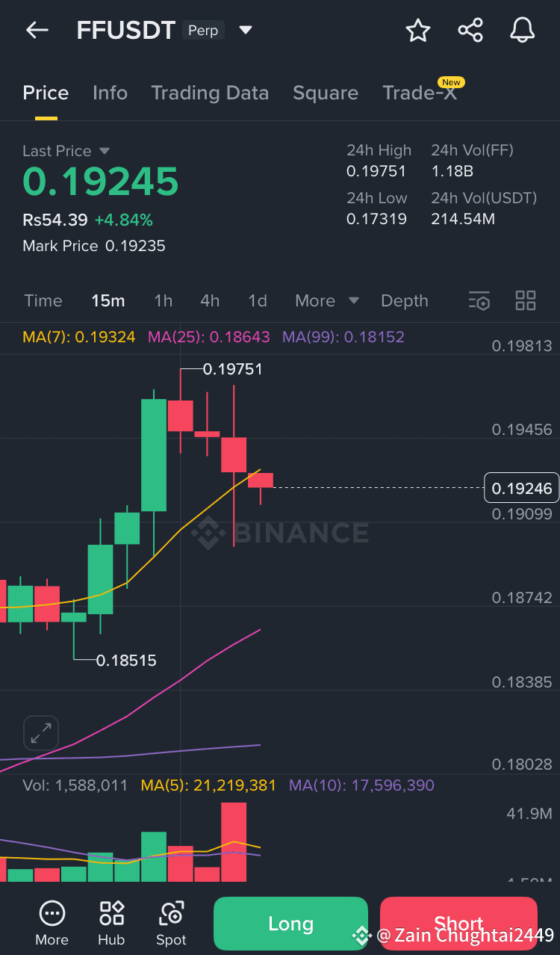560x955 pixels.
Task: Select the 15m chart interval
Action: (108, 300)
